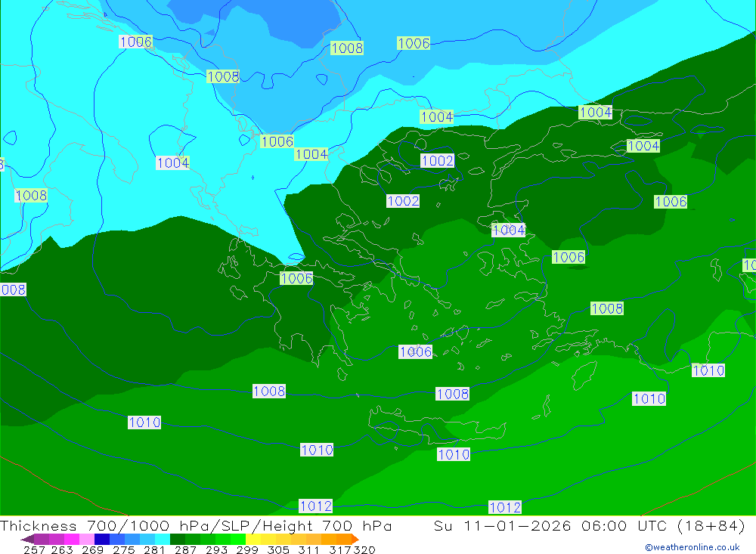Viewport: 756px width, 554px height.
Task: Click the 'Su 11-01-2026 06:00 UTC (18+84)' timestamp
Action: pyautogui.click(x=589, y=525)
